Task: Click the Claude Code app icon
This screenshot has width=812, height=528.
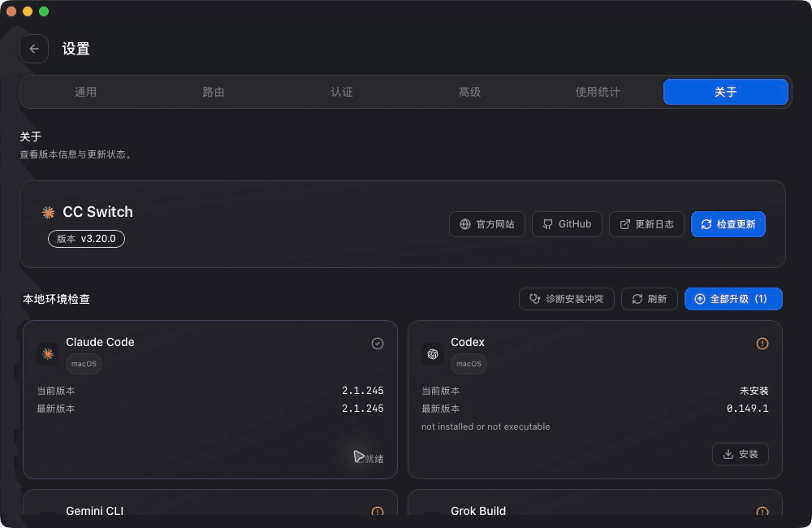Action: (48, 354)
